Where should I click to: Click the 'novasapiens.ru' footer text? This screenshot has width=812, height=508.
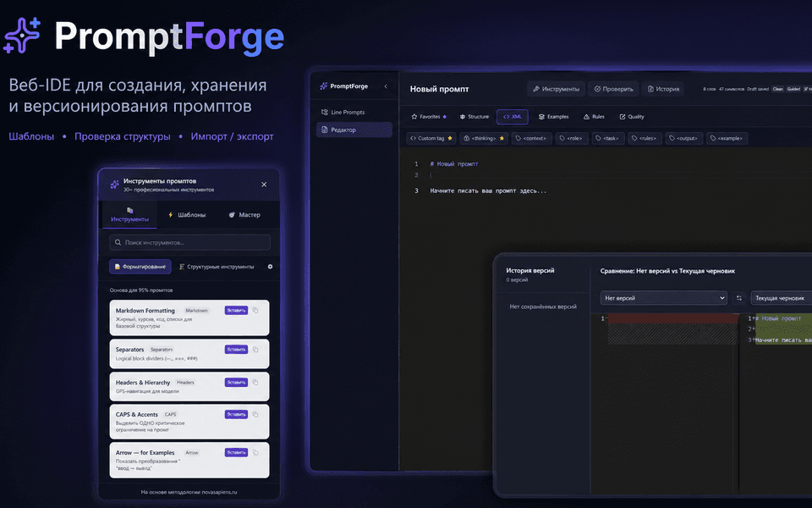(219, 492)
